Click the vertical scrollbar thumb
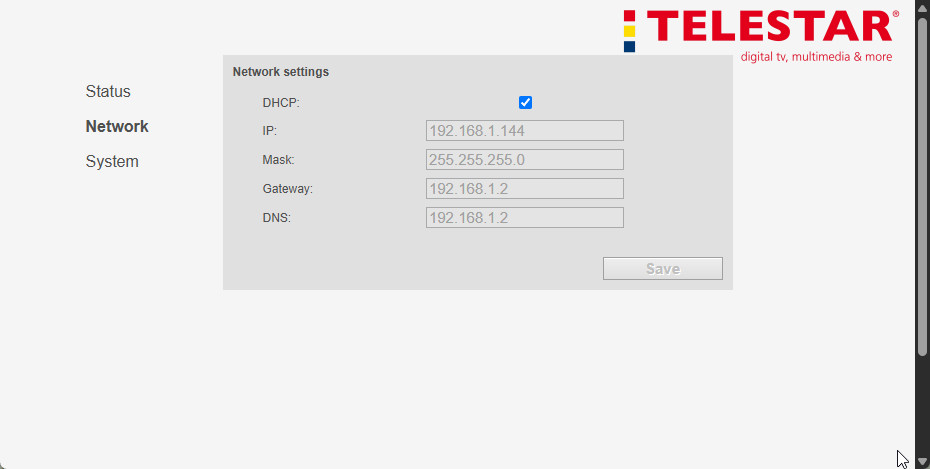930x469 pixels. coord(922,185)
